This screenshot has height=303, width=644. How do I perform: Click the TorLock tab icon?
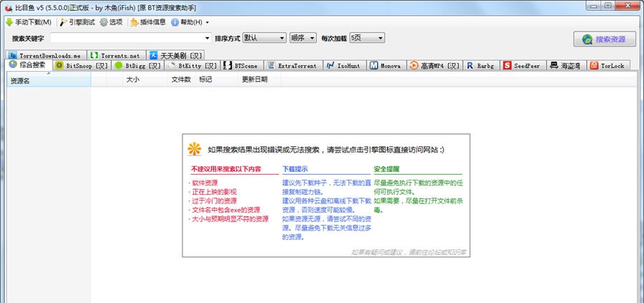(594, 65)
